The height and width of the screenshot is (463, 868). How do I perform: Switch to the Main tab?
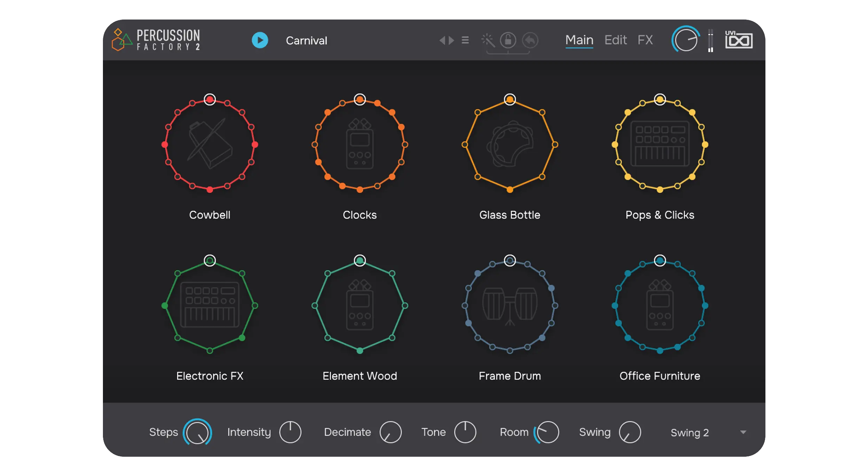pyautogui.click(x=579, y=40)
